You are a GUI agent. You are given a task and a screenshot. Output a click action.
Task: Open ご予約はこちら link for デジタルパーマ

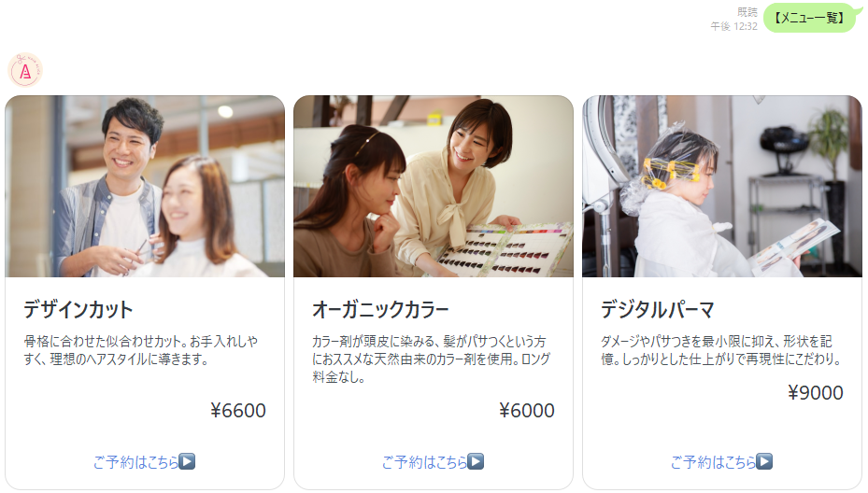[721, 461]
